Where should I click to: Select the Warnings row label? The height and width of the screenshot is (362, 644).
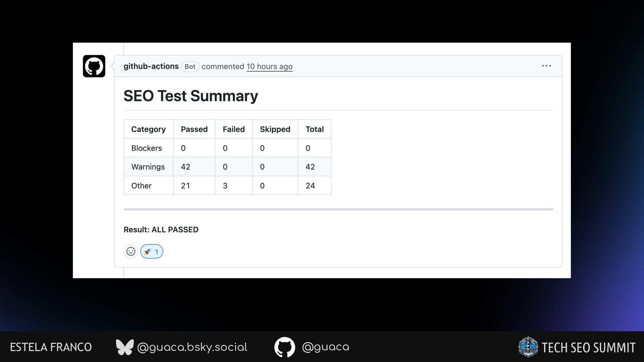click(148, 167)
